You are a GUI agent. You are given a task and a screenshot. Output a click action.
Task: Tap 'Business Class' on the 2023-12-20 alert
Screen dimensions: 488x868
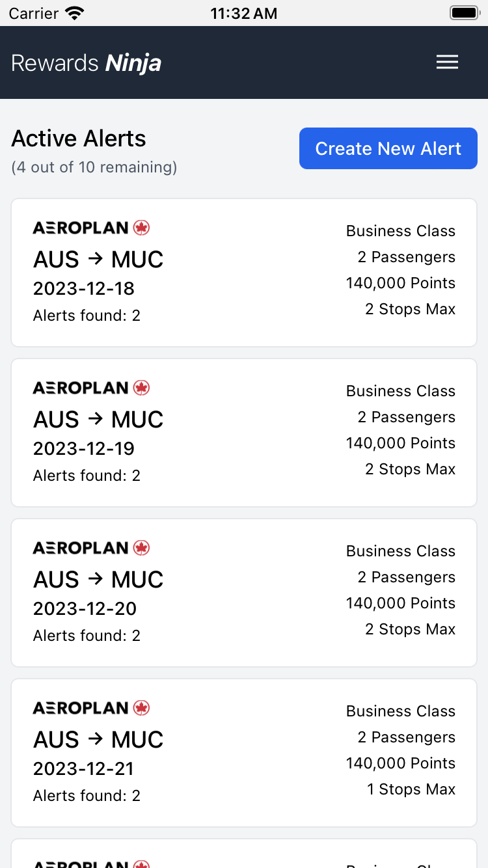400,551
